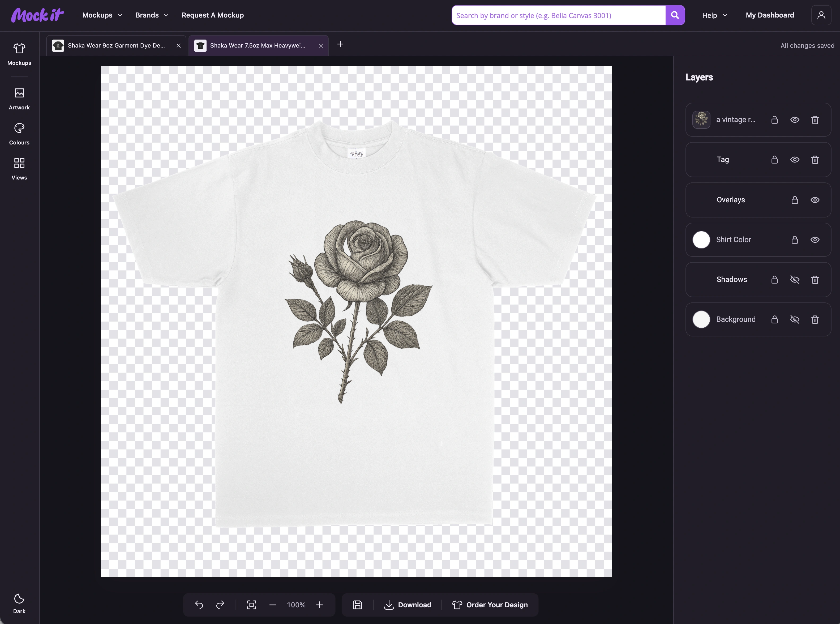Delete the Shadows layer
Viewport: 840px width, 624px height.
(x=815, y=280)
